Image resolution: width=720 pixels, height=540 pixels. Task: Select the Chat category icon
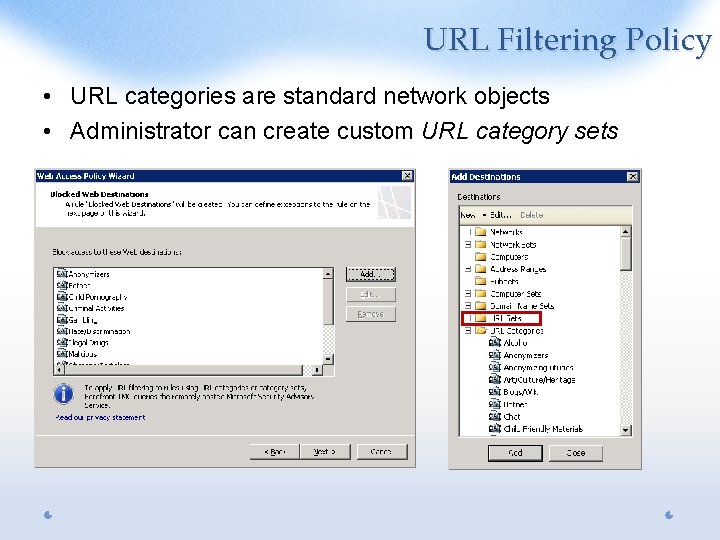coord(495,416)
